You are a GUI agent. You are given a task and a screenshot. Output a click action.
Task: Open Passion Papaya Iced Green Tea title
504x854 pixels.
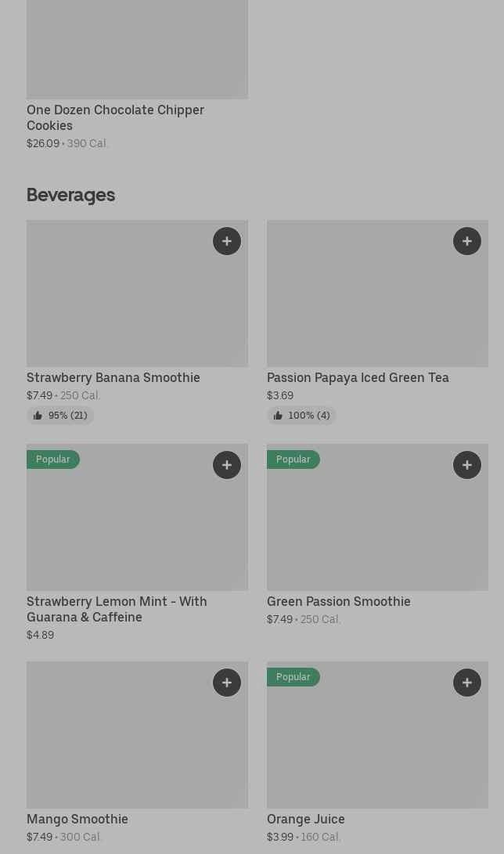pyautogui.click(x=358, y=377)
